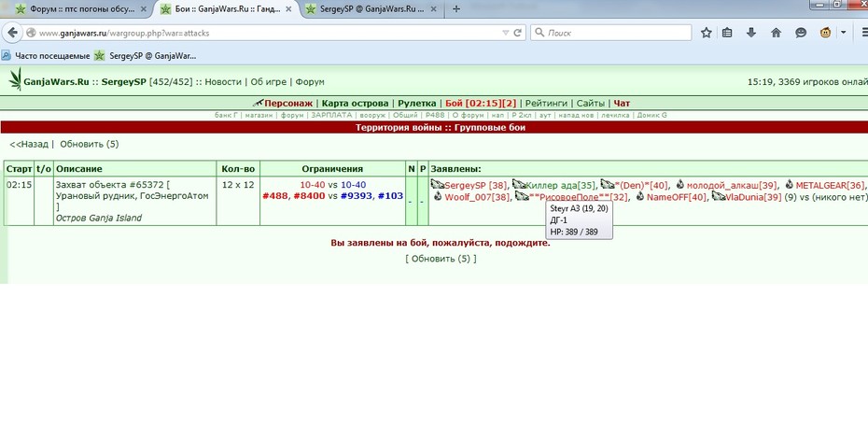Click the clan icon before *(Den)*[40]

click(x=608, y=184)
